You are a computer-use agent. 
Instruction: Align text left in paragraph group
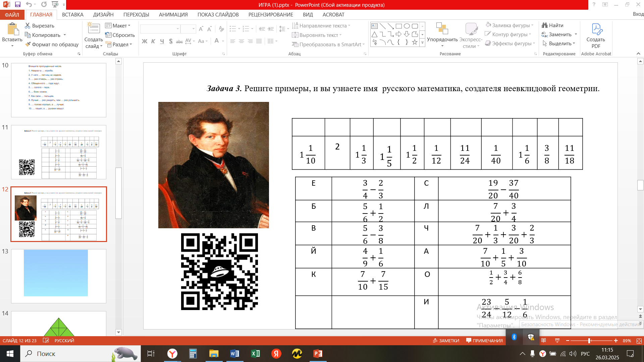click(233, 41)
